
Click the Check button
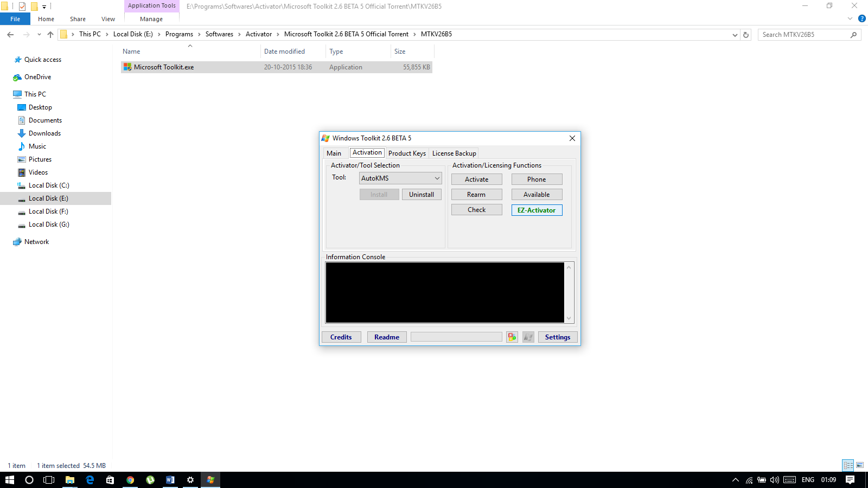point(477,210)
